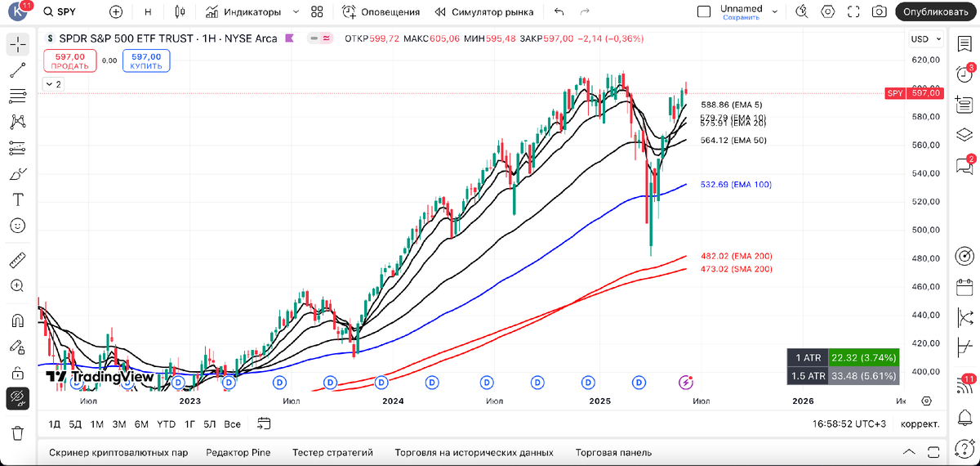
Task: Select the brush drawing tool
Action: [x=18, y=174]
